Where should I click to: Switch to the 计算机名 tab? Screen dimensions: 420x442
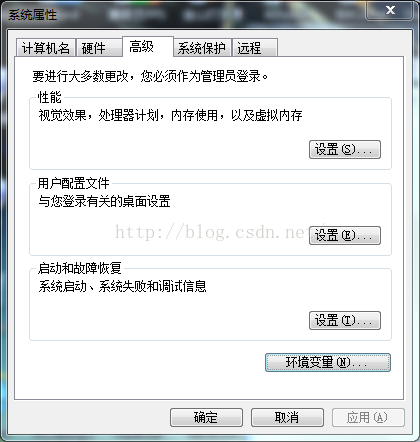pyautogui.click(x=46, y=48)
